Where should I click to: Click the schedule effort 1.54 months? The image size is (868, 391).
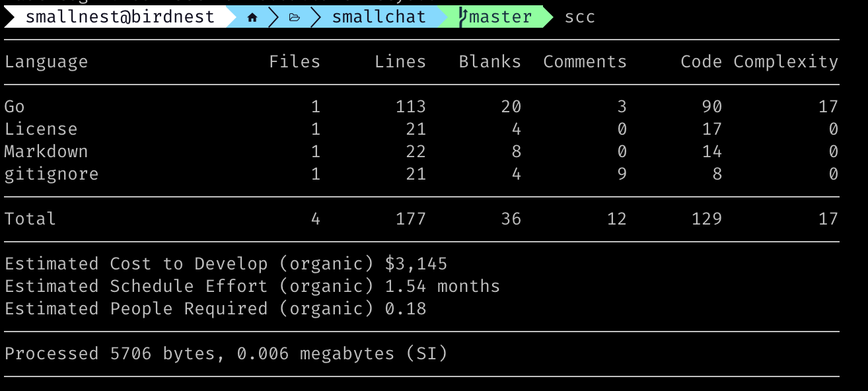tap(443, 286)
